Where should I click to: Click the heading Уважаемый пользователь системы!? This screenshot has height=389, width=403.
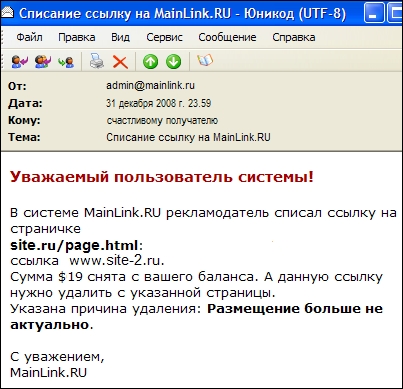point(162,177)
